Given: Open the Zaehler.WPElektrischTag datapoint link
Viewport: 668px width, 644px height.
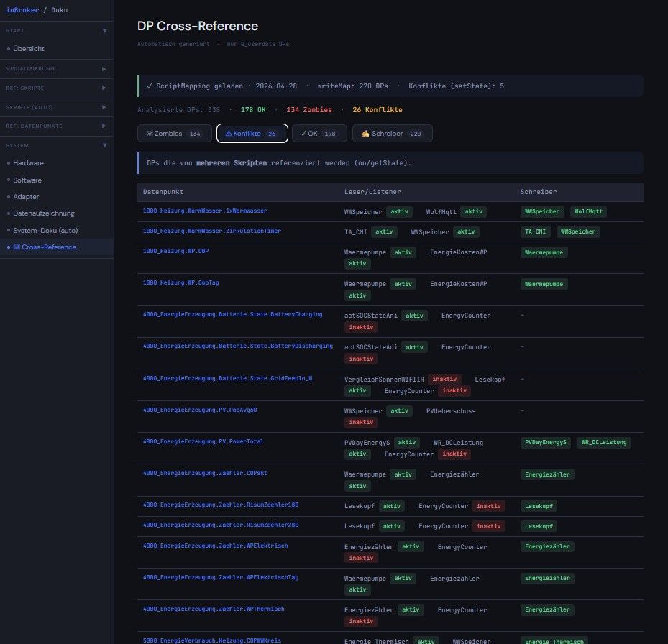Looking at the screenshot, I should pyautogui.click(x=221, y=578).
